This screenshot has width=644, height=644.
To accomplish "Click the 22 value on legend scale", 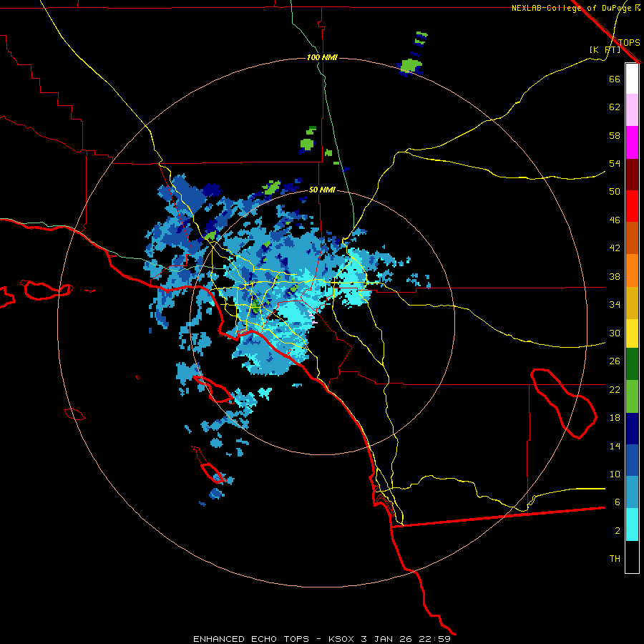I will click(615, 389).
